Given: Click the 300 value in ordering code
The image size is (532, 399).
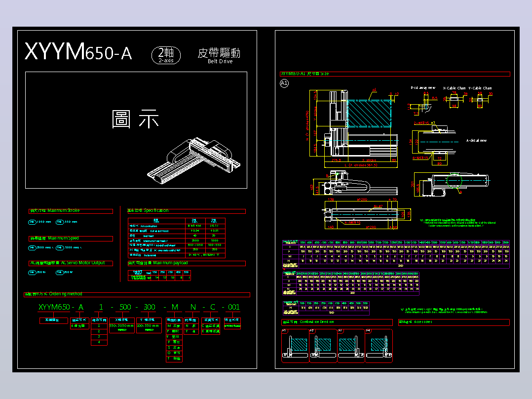Looking at the screenshot, I should point(149,307).
